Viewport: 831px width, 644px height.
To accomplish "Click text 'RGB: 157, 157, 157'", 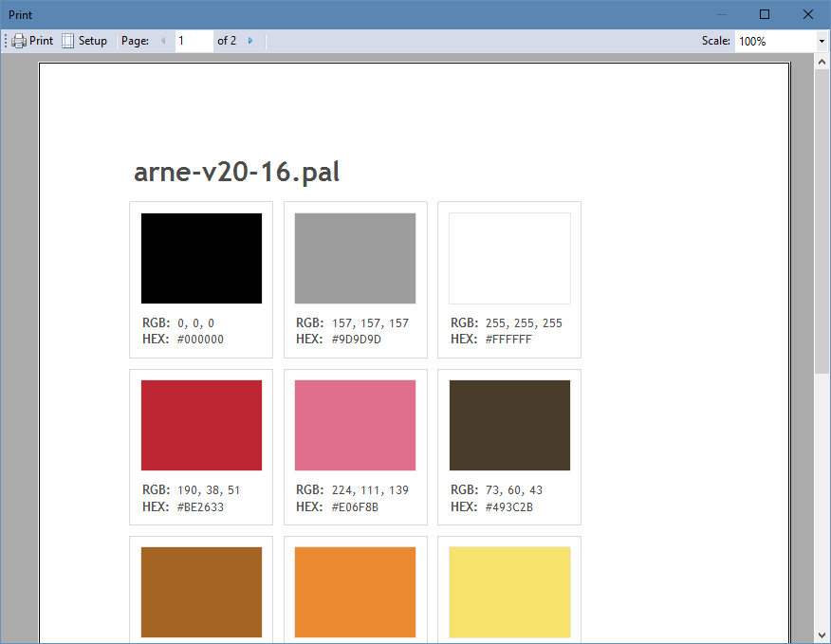I will (x=353, y=322).
